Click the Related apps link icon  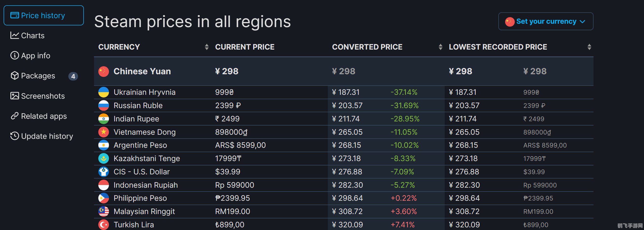15,116
